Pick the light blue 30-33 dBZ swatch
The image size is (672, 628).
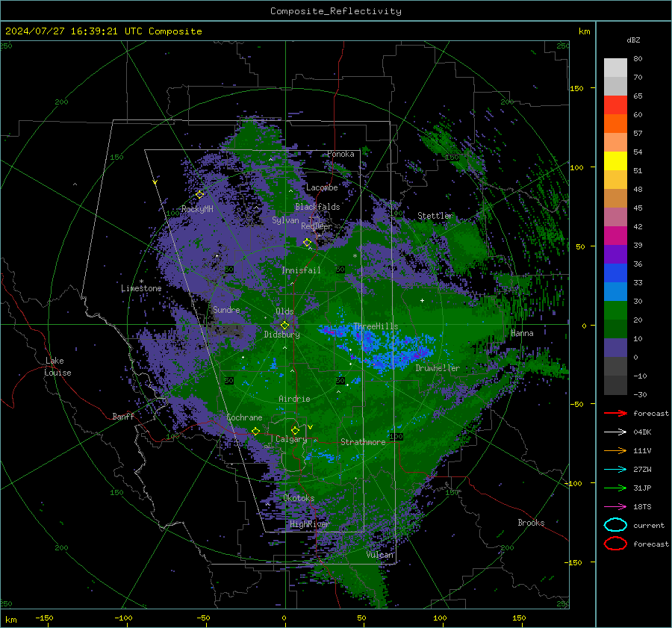[x=615, y=291]
